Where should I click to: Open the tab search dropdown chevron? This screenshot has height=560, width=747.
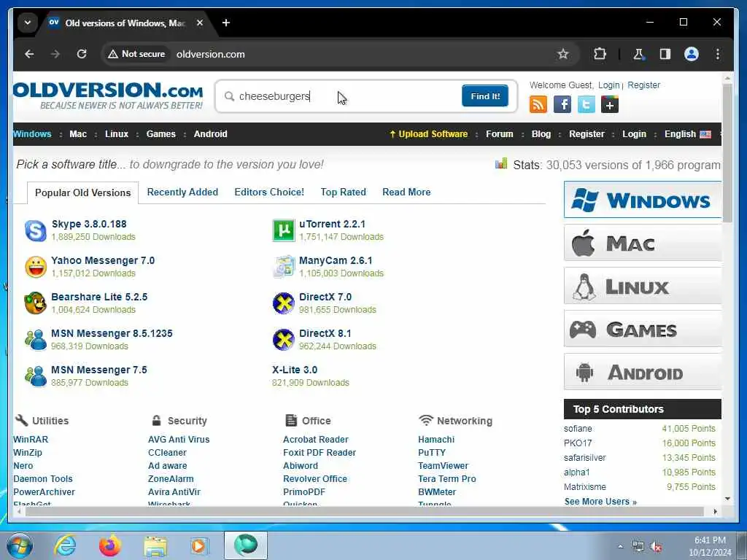pos(28,23)
